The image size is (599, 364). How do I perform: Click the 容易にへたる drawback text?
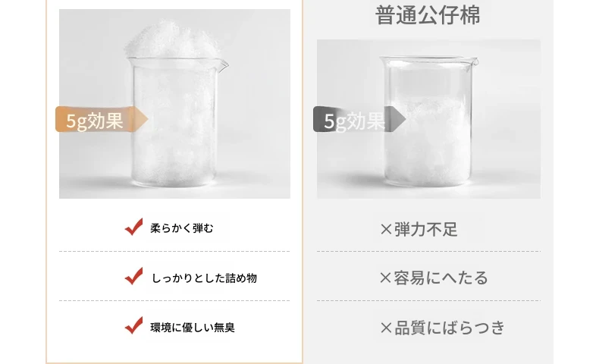(x=441, y=278)
